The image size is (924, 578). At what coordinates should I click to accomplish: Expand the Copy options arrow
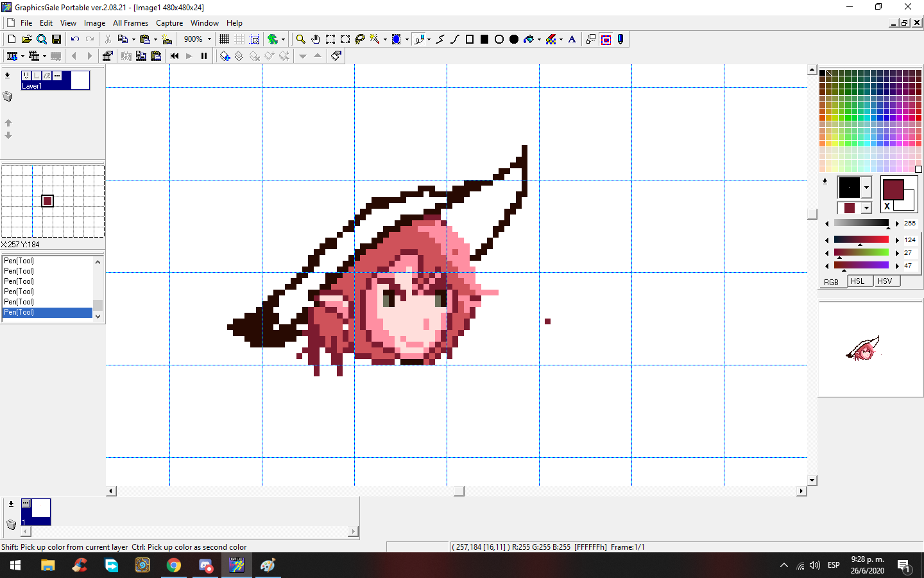(133, 39)
